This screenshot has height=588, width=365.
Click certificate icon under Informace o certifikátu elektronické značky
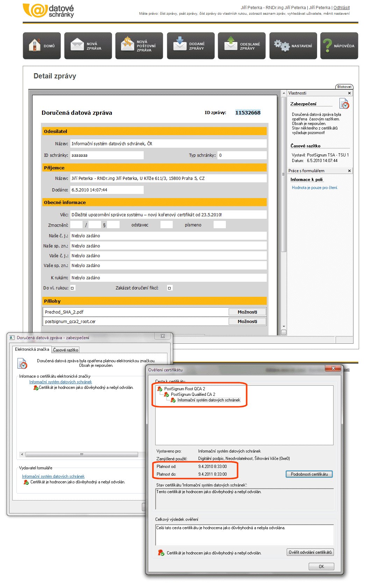[36, 388]
